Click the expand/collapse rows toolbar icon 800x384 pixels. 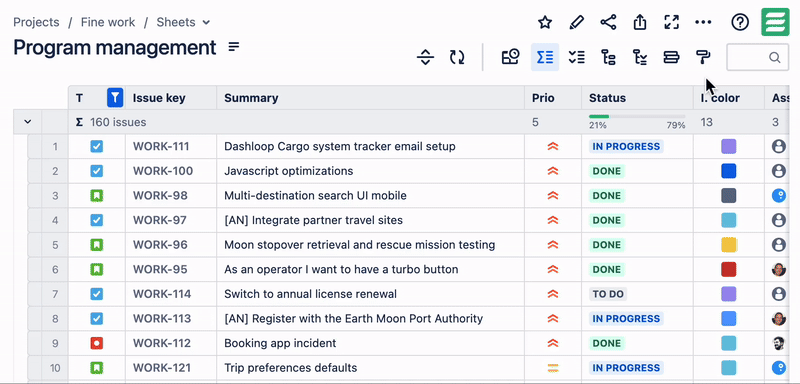pos(426,57)
